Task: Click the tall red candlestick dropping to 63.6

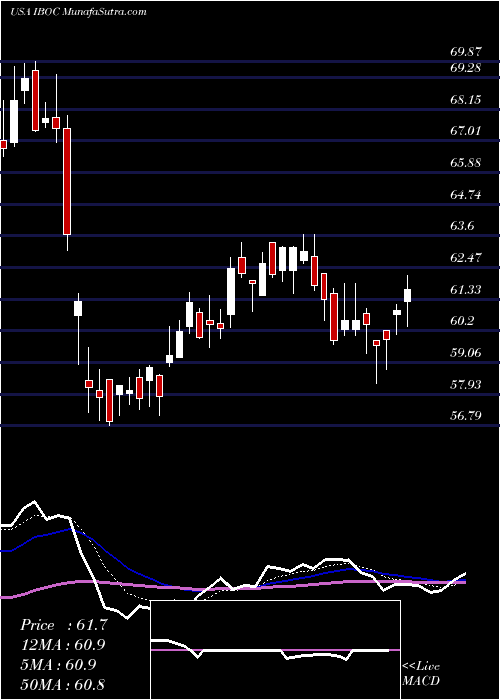Action: point(67,181)
